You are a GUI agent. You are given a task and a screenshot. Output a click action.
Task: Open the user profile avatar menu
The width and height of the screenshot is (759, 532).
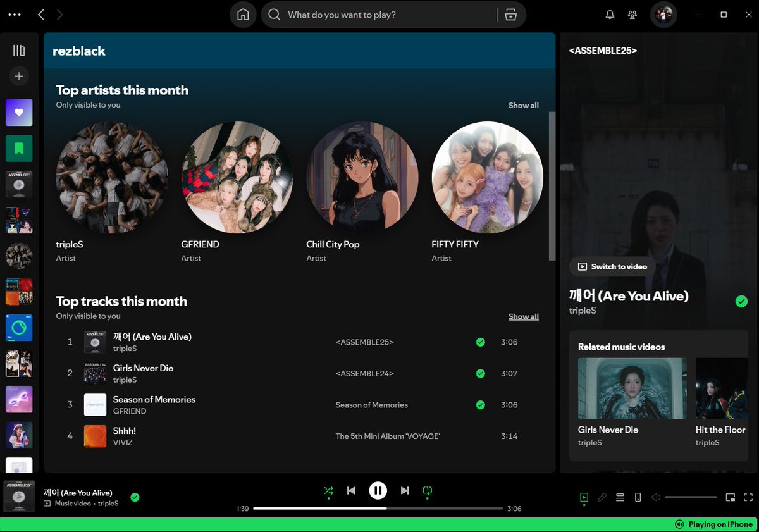coord(663,15)
